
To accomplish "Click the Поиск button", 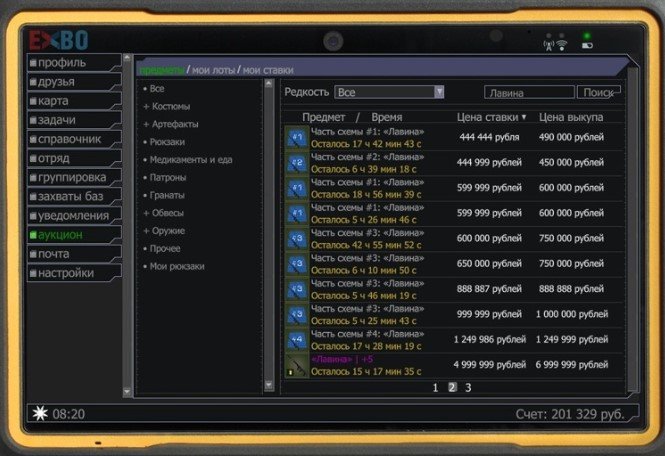I will 598,92.
